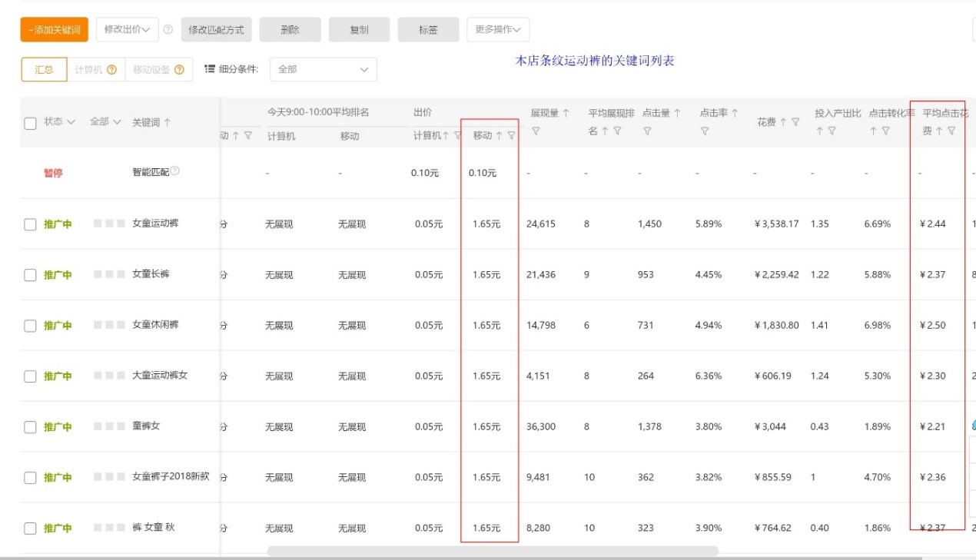
Task: Sort by 点击转化率 arrow
Action: [874, 131]
